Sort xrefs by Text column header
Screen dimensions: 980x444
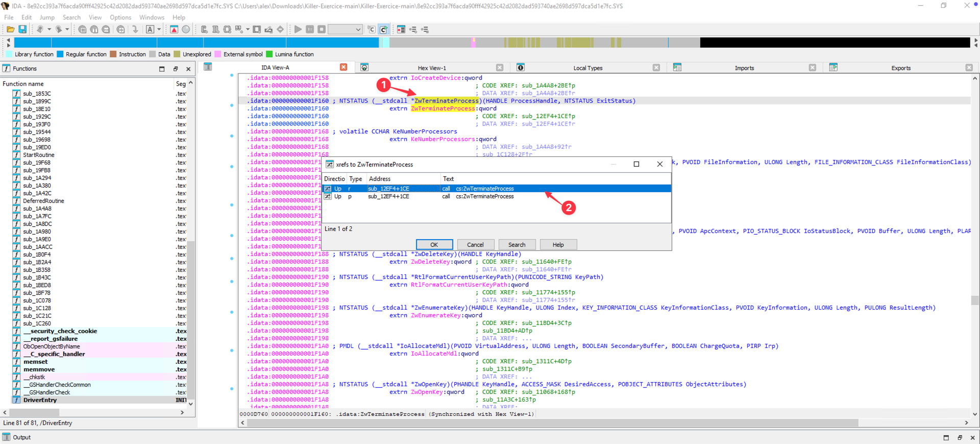pyautogui.click(x=556, y=179)
